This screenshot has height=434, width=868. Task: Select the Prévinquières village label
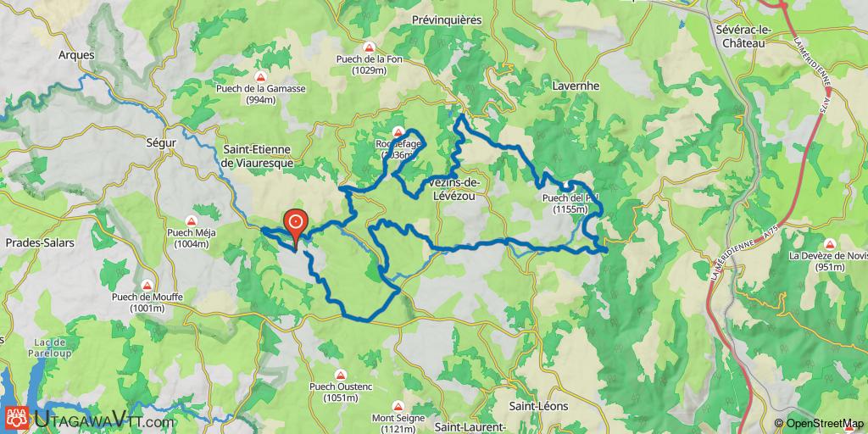[x=447, y=20]
